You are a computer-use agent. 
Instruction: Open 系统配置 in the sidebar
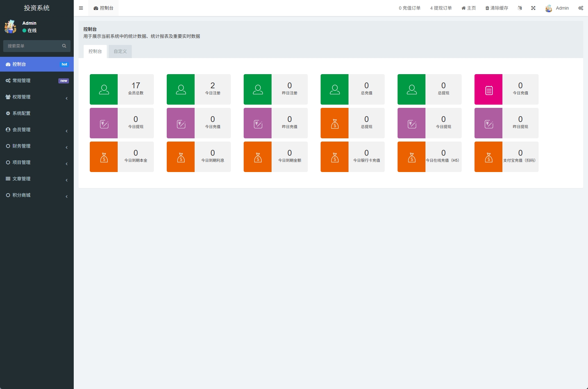pos(22,113)
